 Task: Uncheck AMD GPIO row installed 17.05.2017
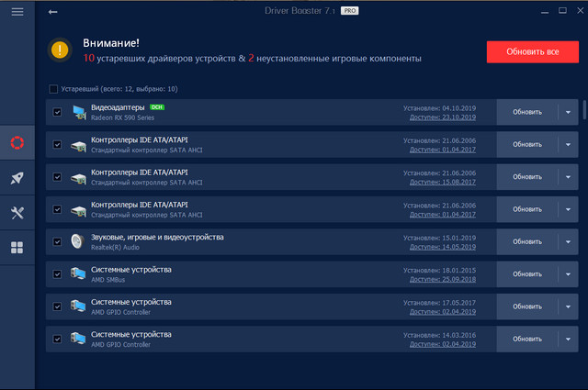click(x=57, y=306)
